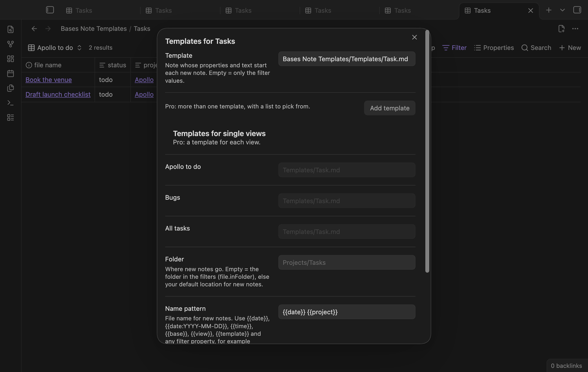Open the tab list chevron
588x372 pixels.
[563, 10]
